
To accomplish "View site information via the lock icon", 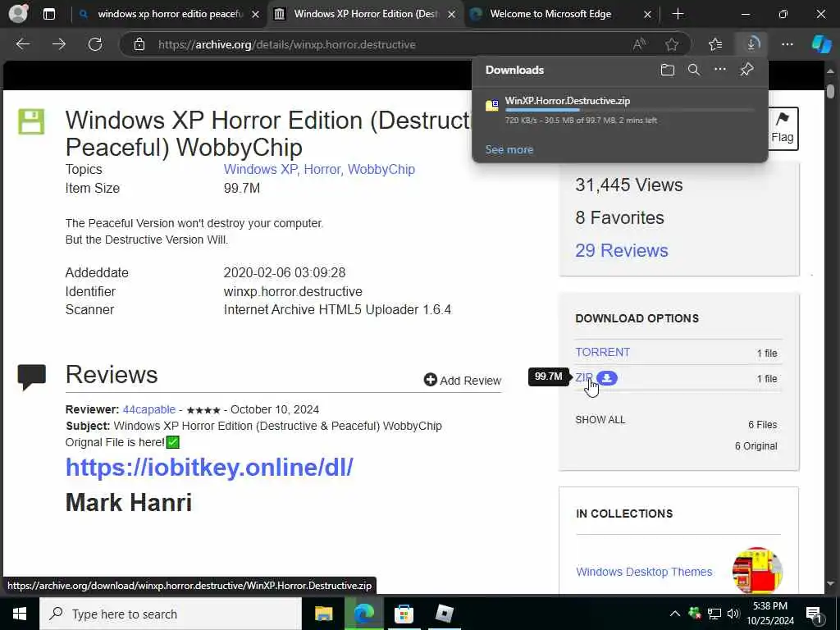I will pos(139,44).
